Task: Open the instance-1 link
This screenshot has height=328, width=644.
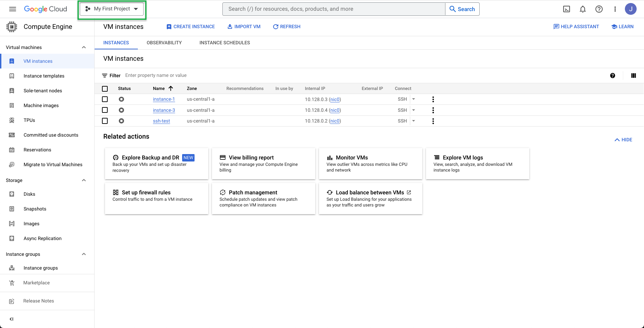Action: coord(164,99)
